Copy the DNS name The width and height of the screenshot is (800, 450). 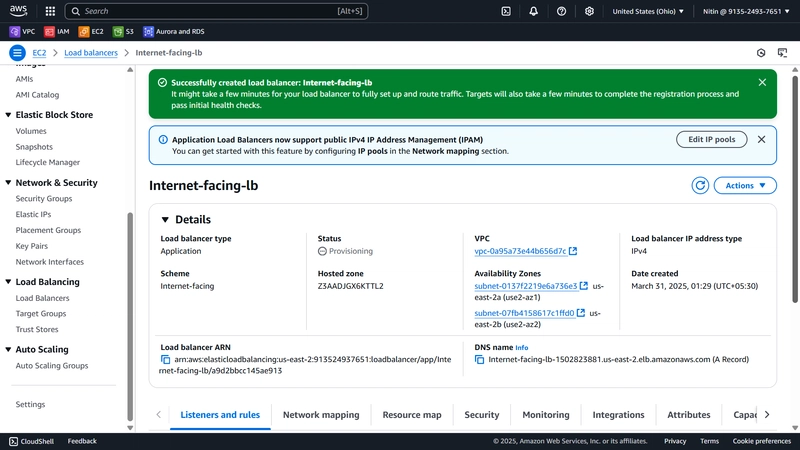479,360
